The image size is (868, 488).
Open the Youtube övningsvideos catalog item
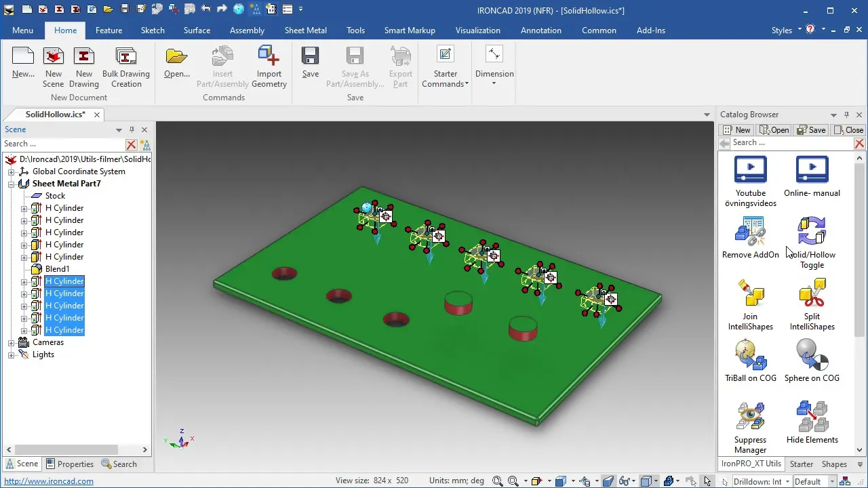[751, 180]
